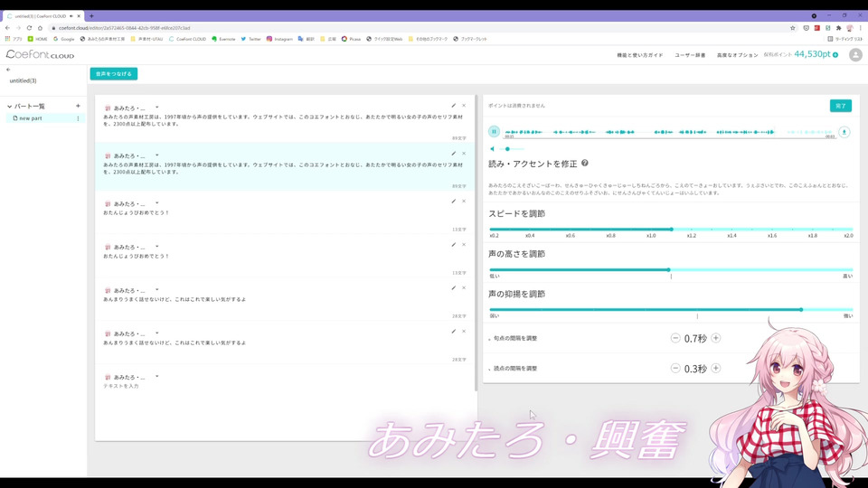Open the HOME bookmark

tap(38, 39)
